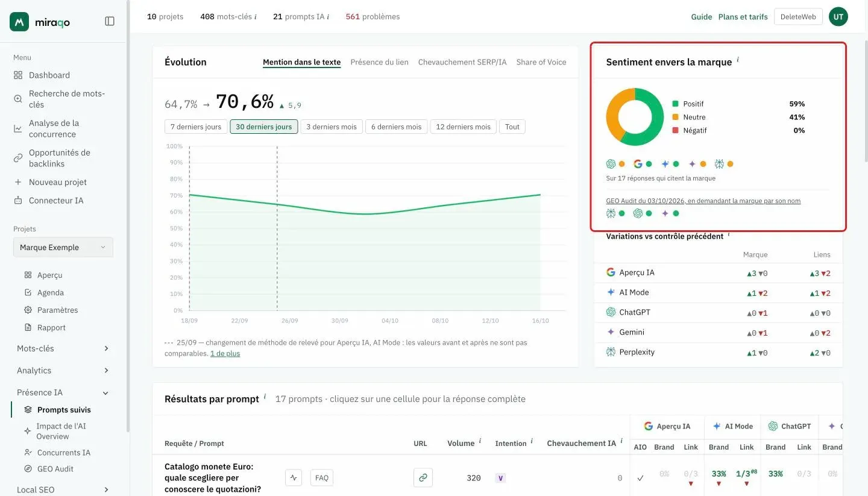Select the 30 derniers jours range
Viewport: 868px width, 496px height.
(x=264, y=127)
